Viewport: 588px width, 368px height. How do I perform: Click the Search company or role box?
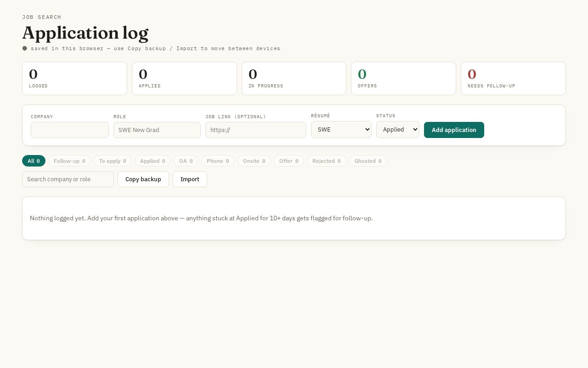(x=68, y=179)
